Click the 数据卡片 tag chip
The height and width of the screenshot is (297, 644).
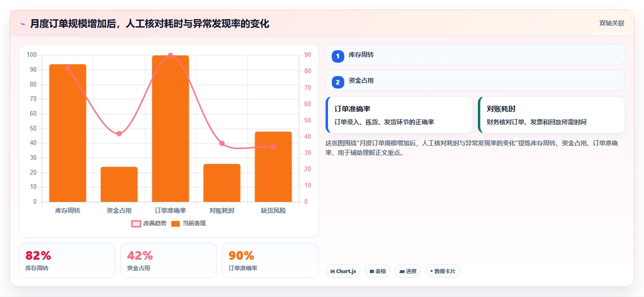pyautogui.click(x=442, y=271)
